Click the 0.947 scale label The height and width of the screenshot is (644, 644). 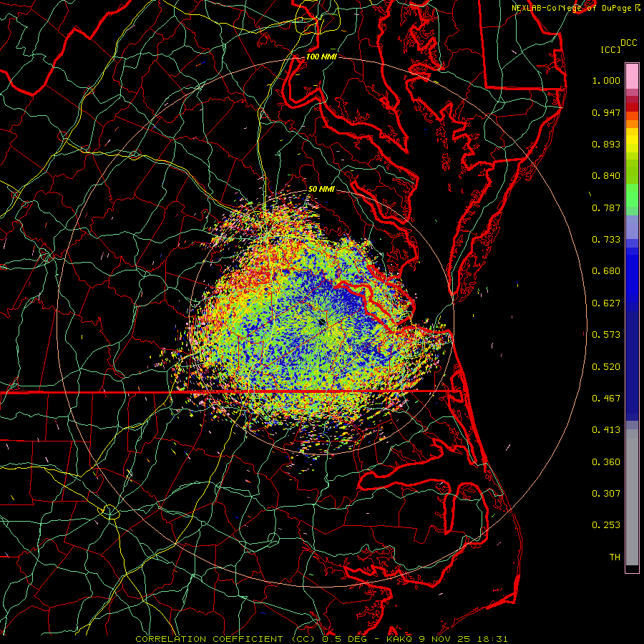click(606, 112)
